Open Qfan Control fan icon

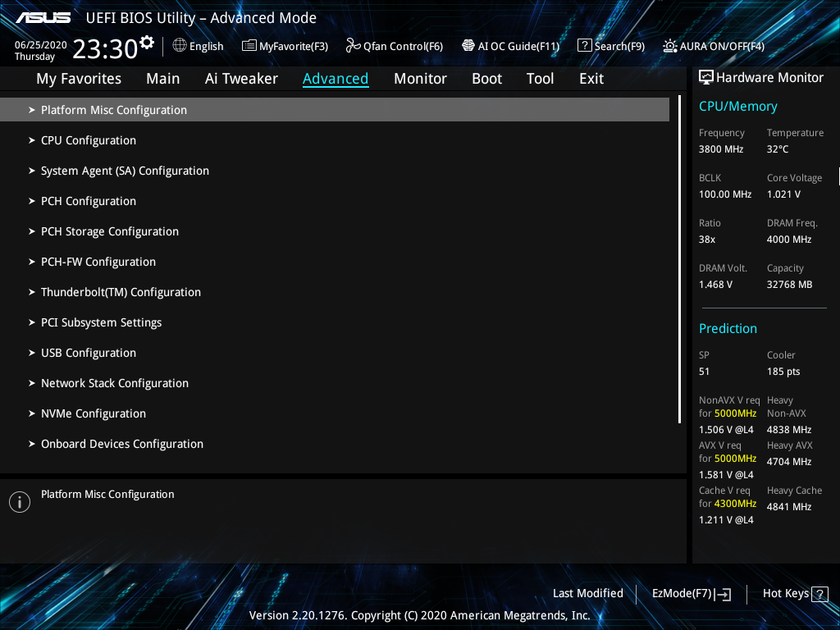pyautogui.click(x=353, y=46)
